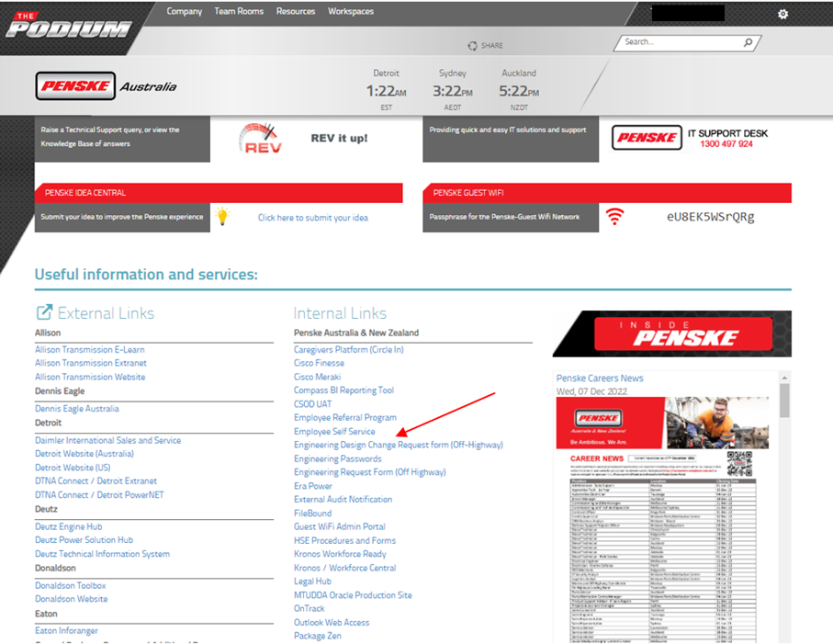
Task: Open CSOD UAT link
Action: coord(313,404)
